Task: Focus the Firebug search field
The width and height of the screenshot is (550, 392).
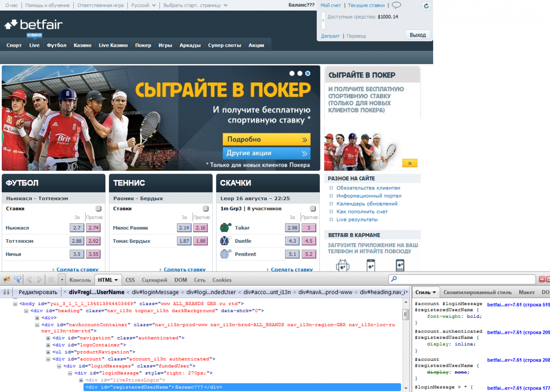Action: pos(462,279)
